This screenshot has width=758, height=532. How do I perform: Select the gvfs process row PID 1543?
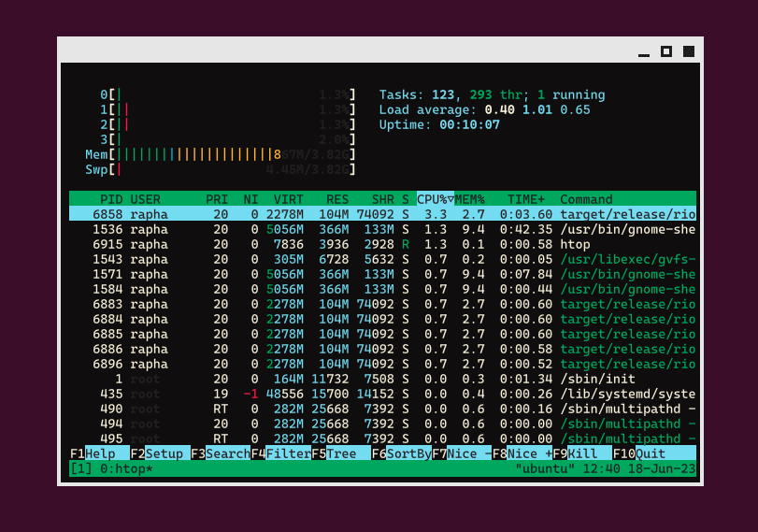click(382, 259)
